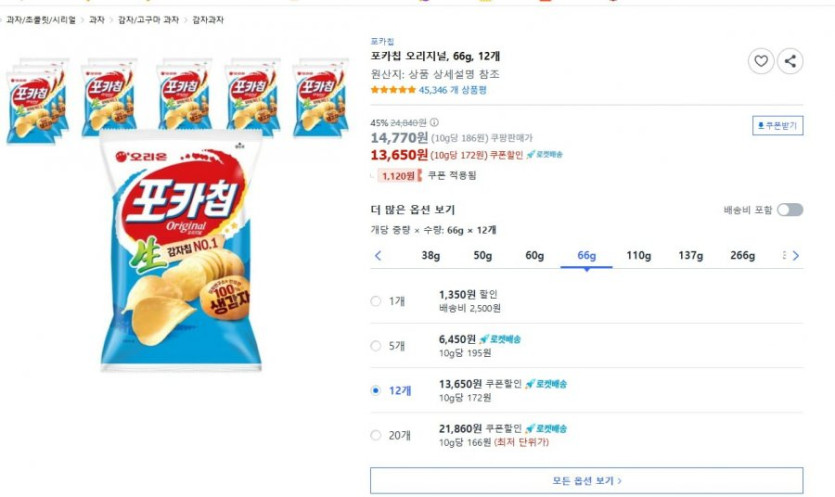Select the 5개 quantity radio button
This screenshot has height=497, width=835.
pos(376,346)
